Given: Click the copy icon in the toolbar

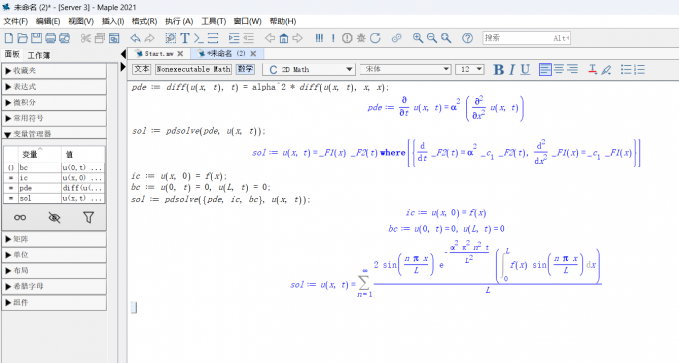Looking at the screenshot, I should (100, 38).
